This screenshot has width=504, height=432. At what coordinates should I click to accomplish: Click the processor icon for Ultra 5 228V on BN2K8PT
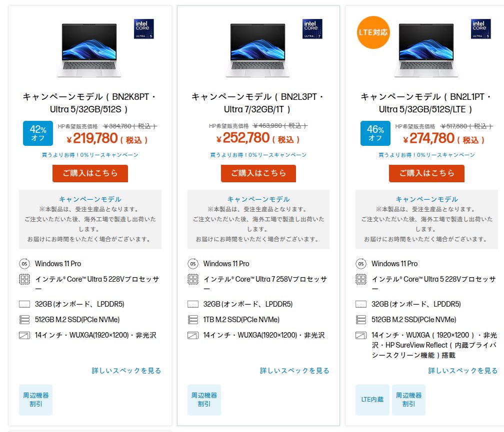tap(24, 279)
